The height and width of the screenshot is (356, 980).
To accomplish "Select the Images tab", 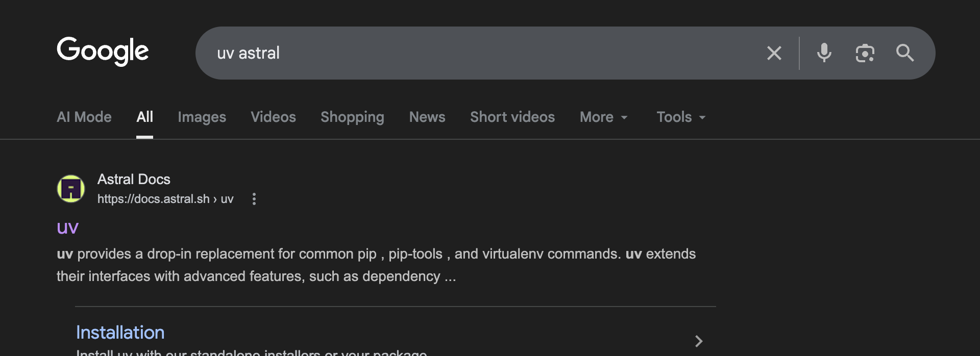I will (x=202, y=117).
